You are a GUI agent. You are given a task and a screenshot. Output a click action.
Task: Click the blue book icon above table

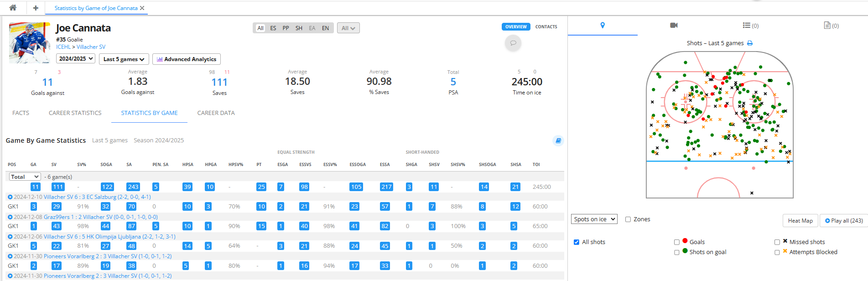click(x=558, y=140)
